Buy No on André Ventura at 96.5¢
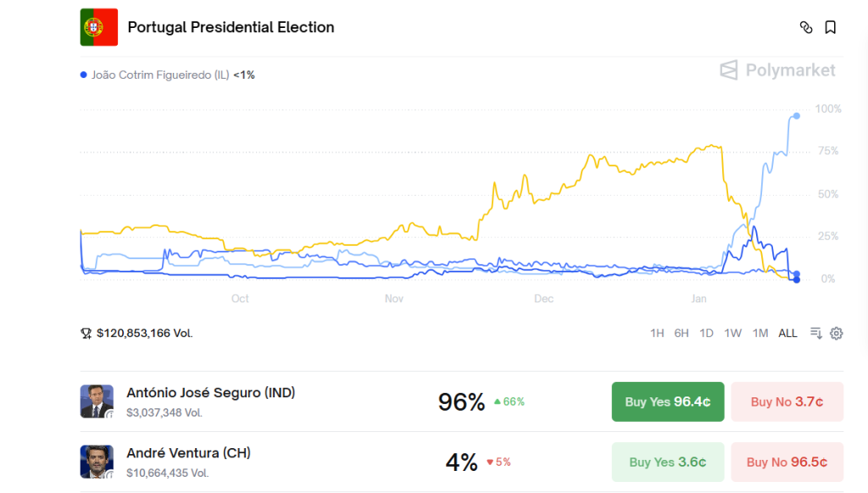The image size is (868, 493). pyautogui.click(x=787, y=462)
